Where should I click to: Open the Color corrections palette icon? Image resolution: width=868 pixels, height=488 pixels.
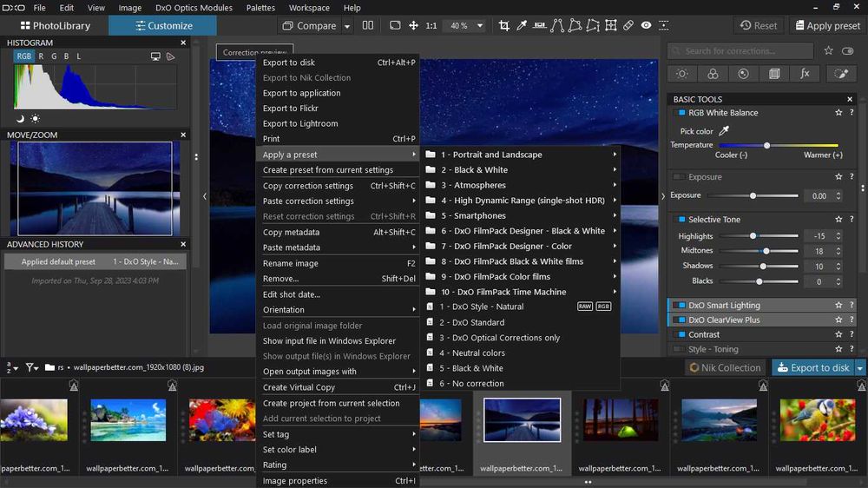click(713, 75)
